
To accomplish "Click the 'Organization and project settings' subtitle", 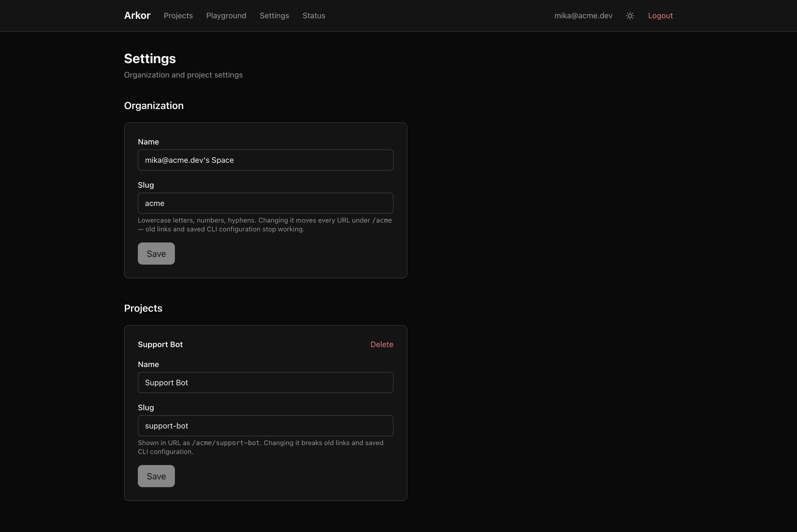I will click(x=183, y=75).
